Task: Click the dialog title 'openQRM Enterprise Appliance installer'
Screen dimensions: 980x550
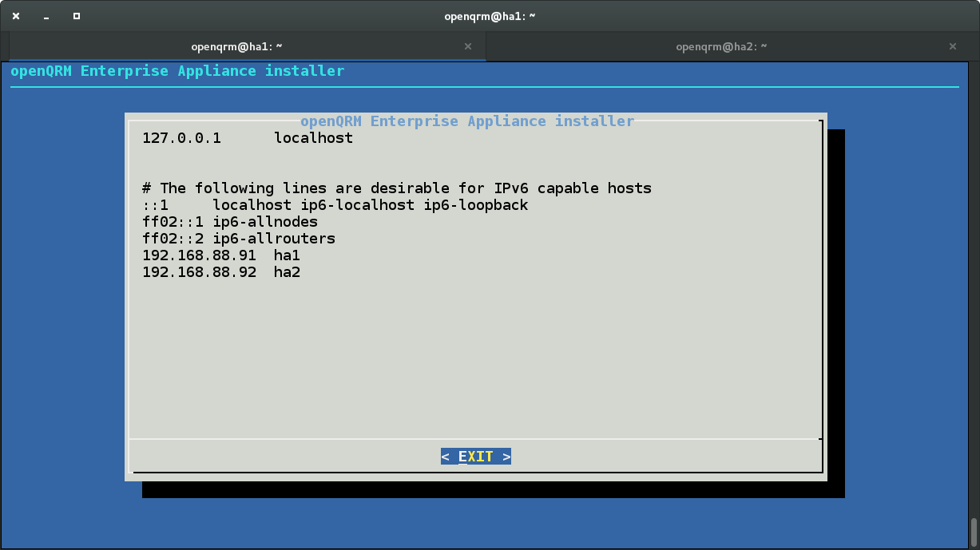Action: pyautogui.click(x=467, y=121)
